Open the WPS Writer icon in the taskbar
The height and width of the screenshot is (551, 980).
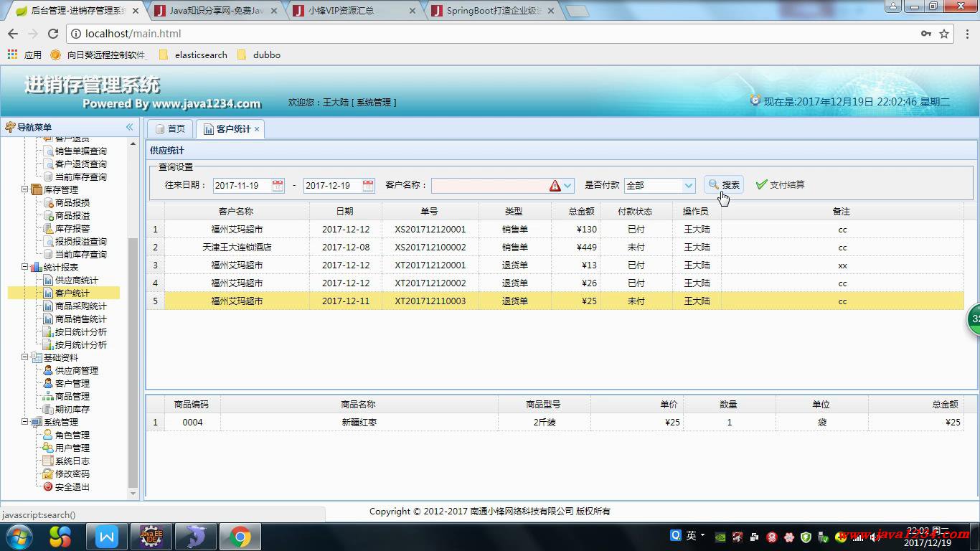[x=106, y=537]
